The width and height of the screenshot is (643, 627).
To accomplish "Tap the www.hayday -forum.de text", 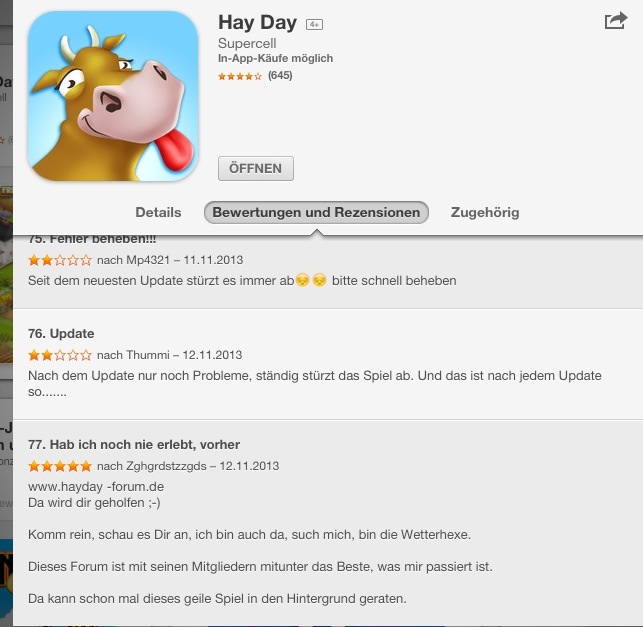I will click(x=96, y=486).
